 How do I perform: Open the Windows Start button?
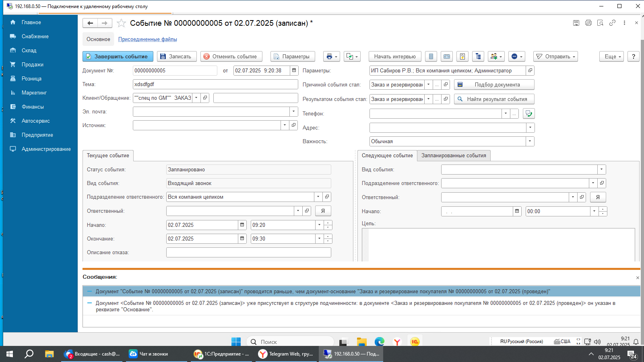[x=10, y=354]
